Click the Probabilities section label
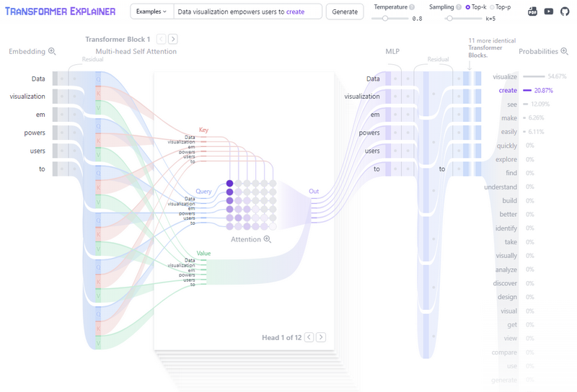577x392 pixels. click(538, 51)
